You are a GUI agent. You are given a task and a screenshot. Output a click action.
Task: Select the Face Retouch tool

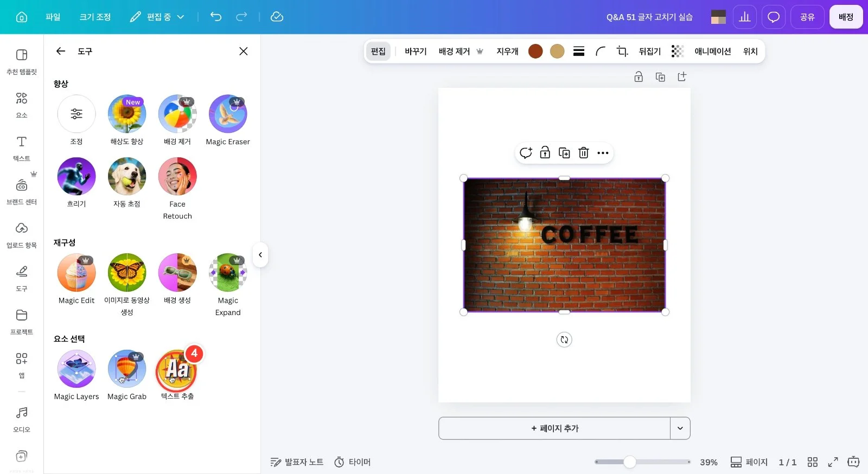(x=177, y=176)
